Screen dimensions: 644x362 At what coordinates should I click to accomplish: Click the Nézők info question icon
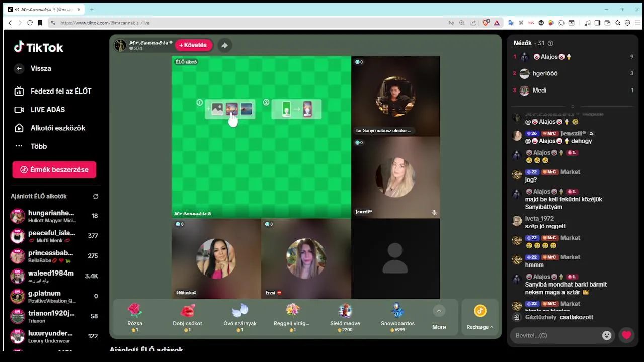(x=550, y=43)
